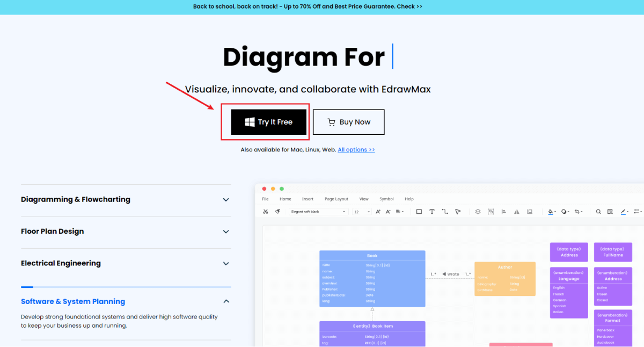Select the Format Painter brush icon
The image size is (644, 347).
(277, 212)
